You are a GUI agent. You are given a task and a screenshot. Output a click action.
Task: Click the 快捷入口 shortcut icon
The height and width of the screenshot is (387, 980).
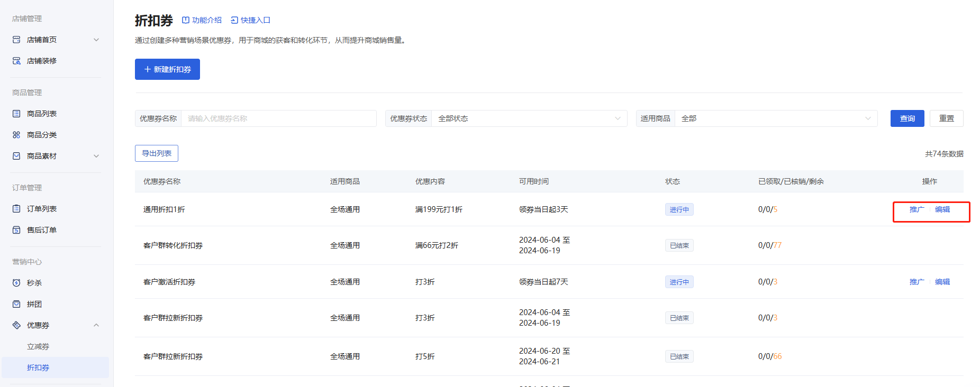pyautogui.click(x=234, y=20)
